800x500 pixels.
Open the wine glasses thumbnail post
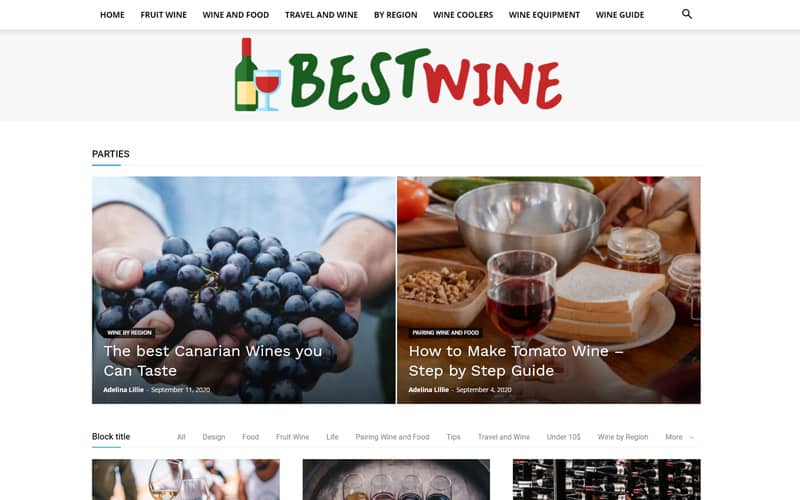[186, 480]
